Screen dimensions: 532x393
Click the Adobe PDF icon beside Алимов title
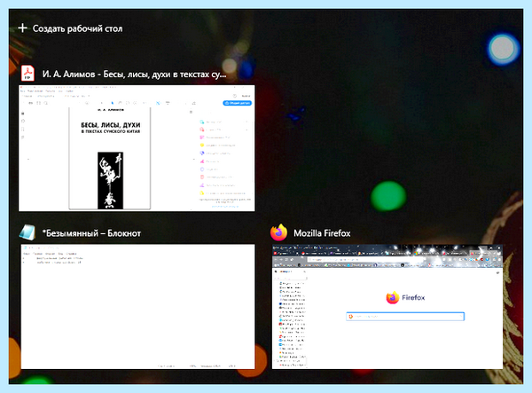(27, 74)
